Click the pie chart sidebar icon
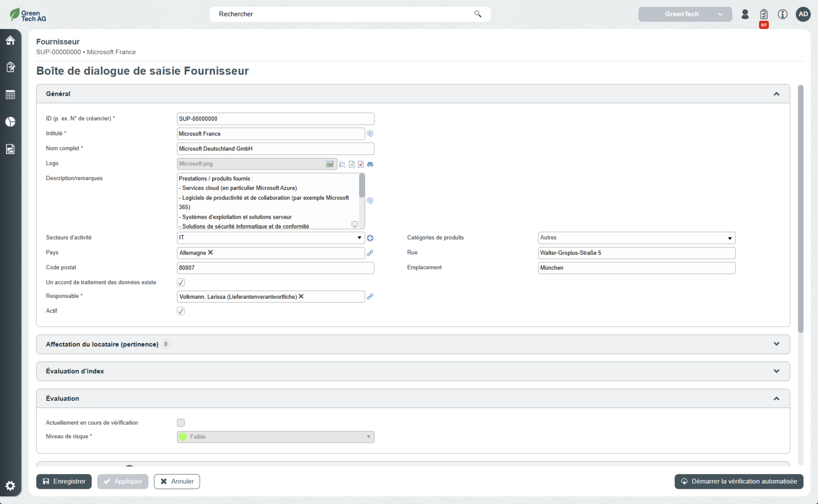Viewport: 818px width, 504px height. tap(10, 122)
